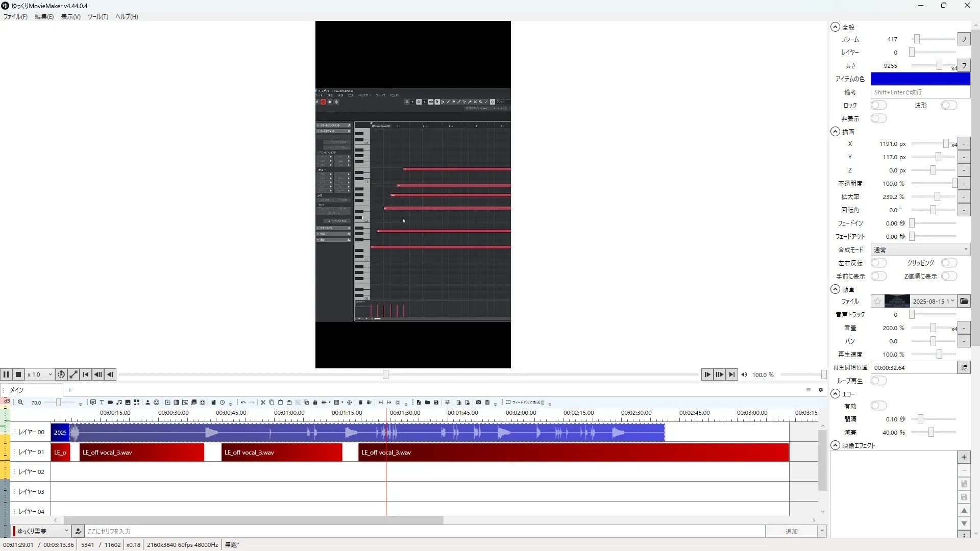The image size is (980, 551).
Task: Open the ツール(T) menu
Action: [x=97, y=16]
